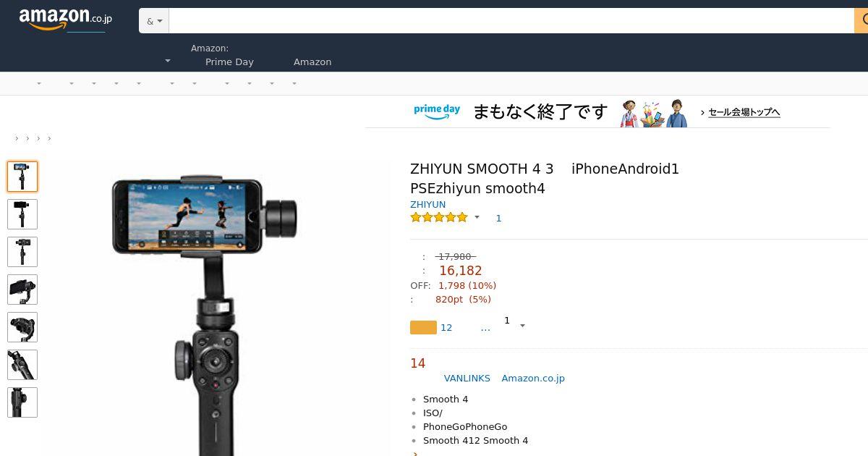Open the ellipsis ... link
The height and width of the screenshot is (456, 868).
485,328
